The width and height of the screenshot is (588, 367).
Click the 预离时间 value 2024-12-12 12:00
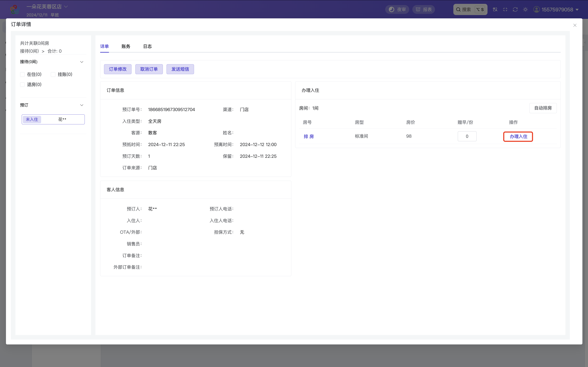click(258, 144)
